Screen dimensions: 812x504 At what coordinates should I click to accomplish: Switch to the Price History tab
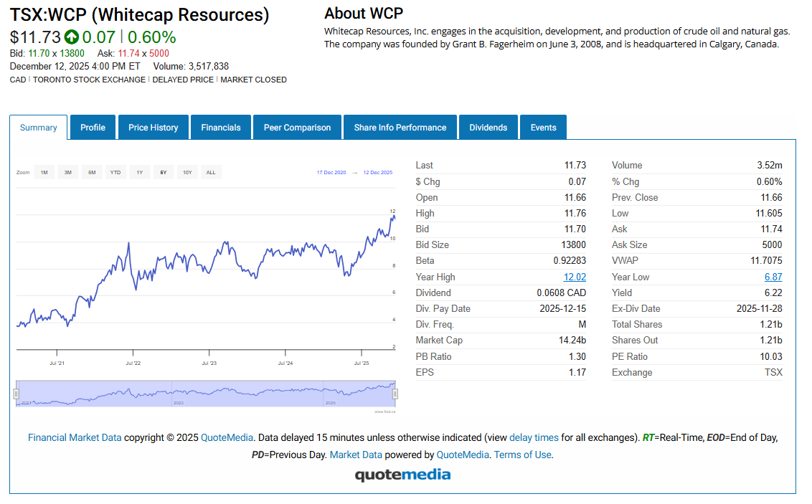[153, 128]
